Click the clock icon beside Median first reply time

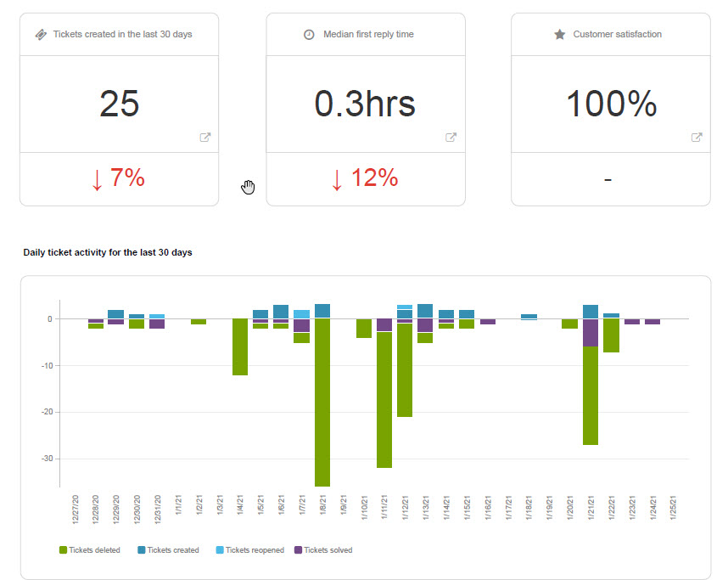(x=309, y=35)
